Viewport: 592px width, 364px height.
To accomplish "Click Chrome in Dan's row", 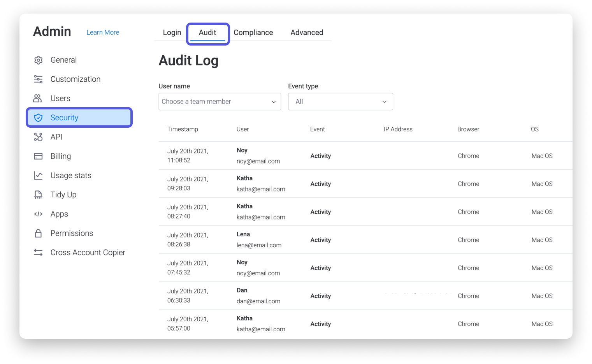I will (468, 296).
